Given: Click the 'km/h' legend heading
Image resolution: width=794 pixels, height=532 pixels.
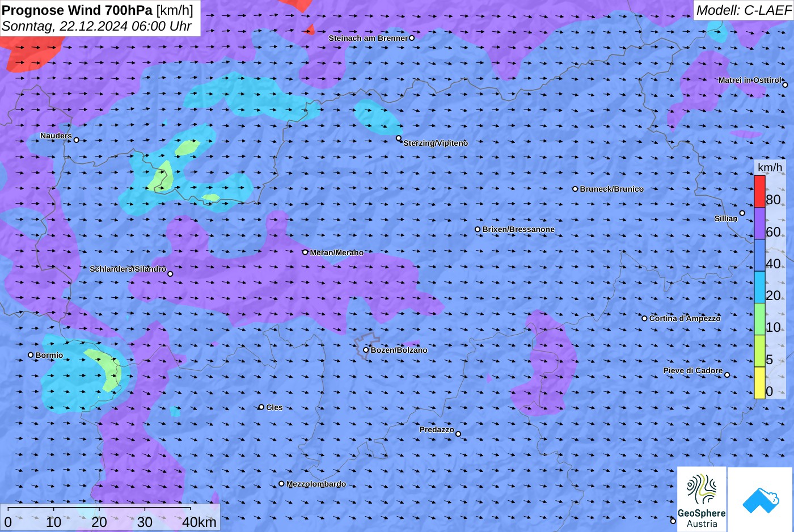Looking at the screenshot, I should [770, 167].
